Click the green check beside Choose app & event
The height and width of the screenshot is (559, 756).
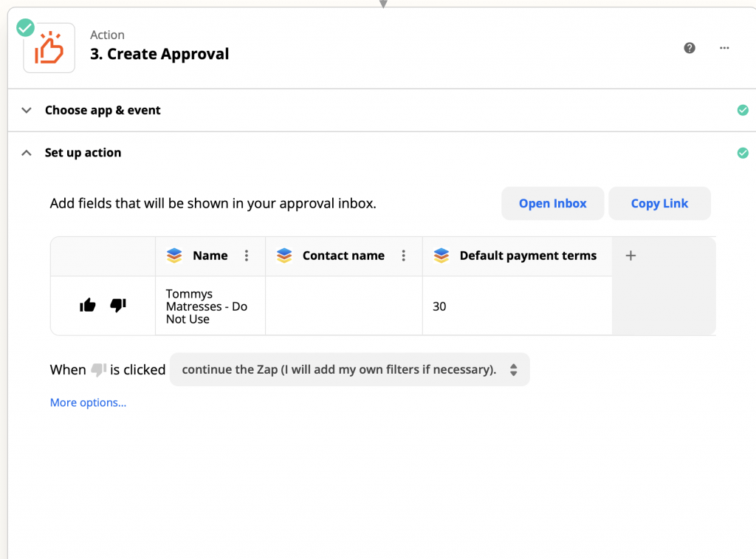[x=743, y=110]
